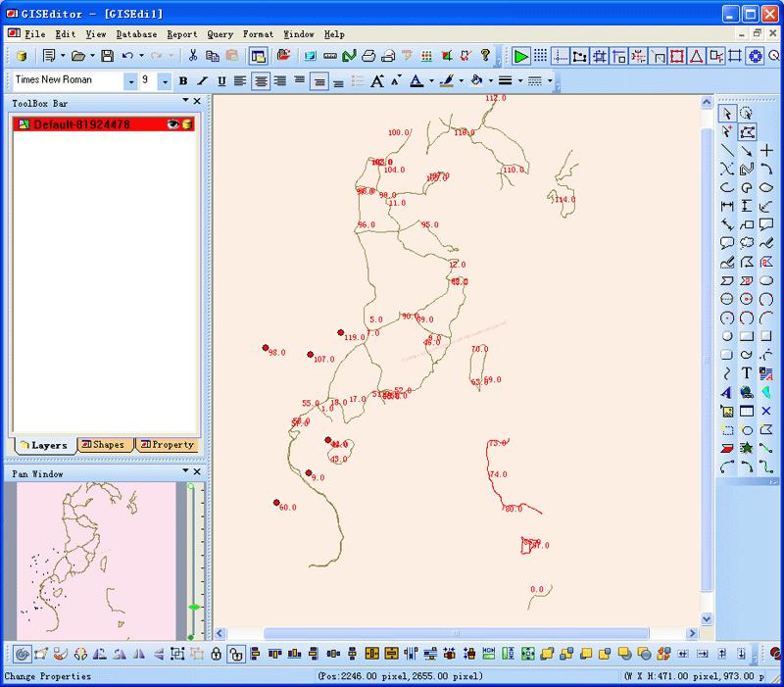Open the Times New Roman font dropdown
784x687 pixels.
pyautogui.click(x=130, y=81)
